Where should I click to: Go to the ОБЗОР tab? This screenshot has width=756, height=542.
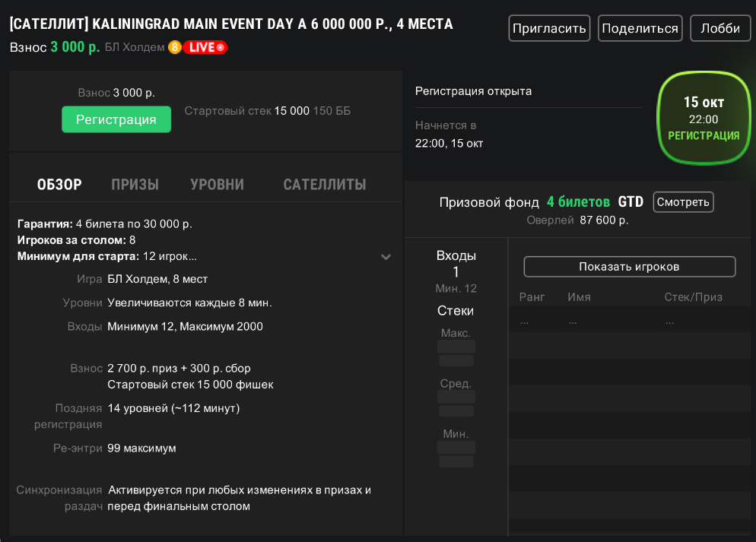59,185
